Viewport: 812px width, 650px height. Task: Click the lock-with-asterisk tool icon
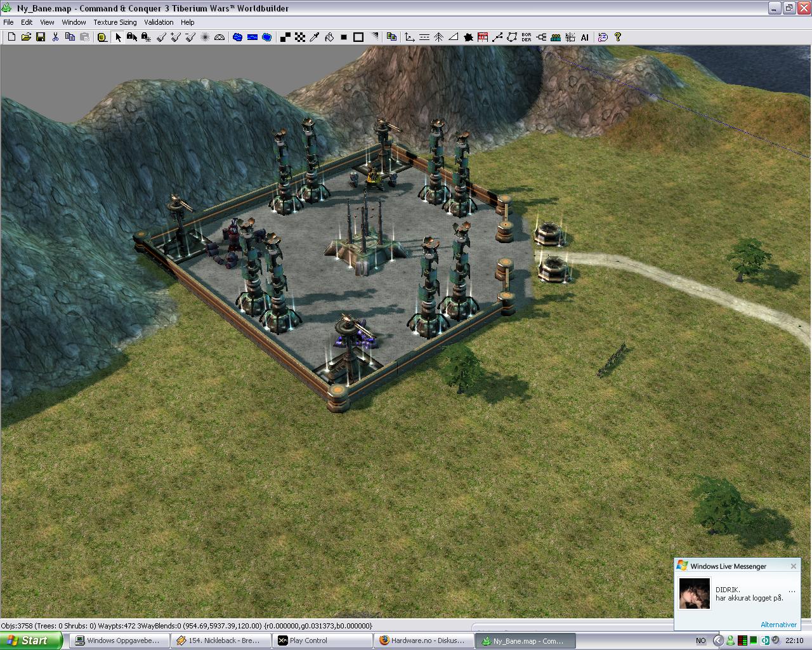pos(147,37)
